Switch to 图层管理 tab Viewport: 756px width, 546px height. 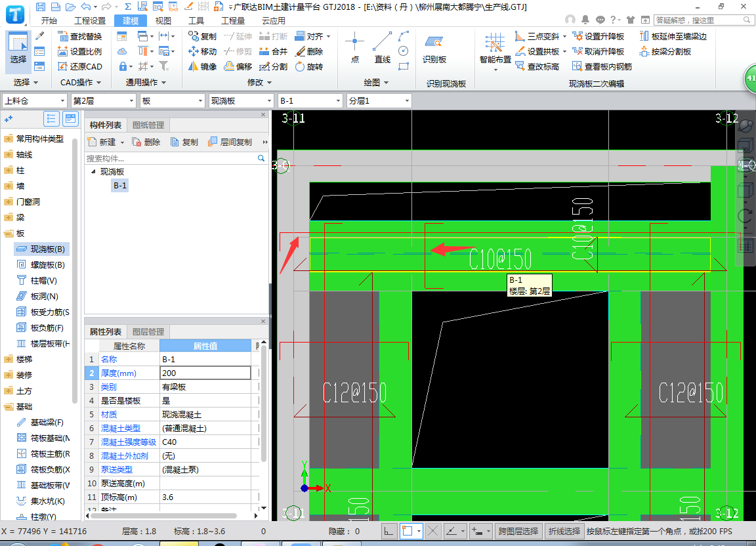pyautogui.click(x=148, y=332)
